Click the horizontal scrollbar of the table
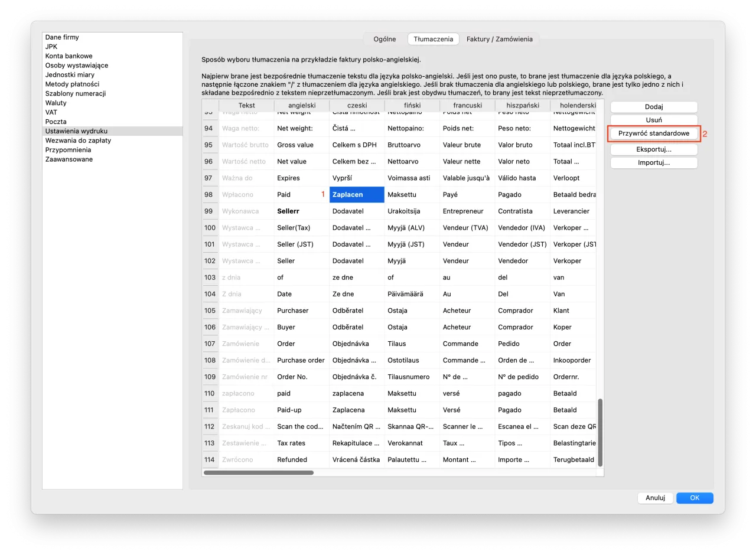 click(258, 472)
